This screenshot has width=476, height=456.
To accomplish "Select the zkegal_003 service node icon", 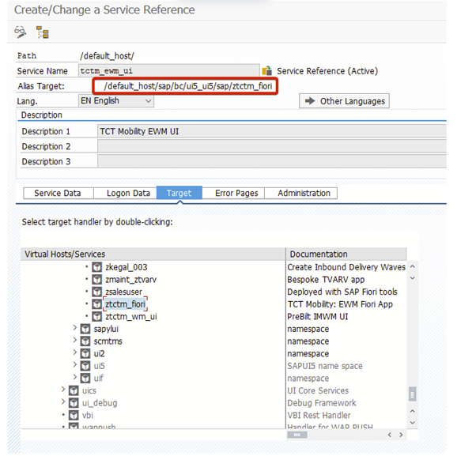I will 97,267.
